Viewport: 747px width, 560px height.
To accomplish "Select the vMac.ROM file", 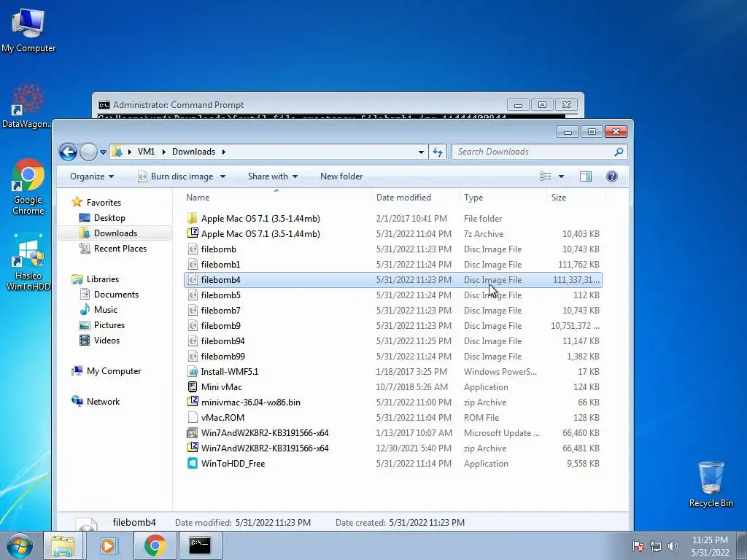I will point(392,418).
